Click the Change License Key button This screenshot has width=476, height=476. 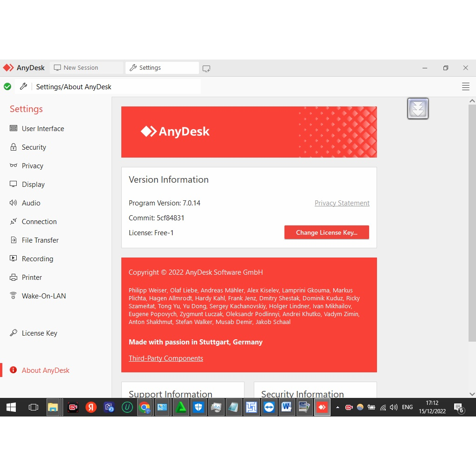[327, 232]
